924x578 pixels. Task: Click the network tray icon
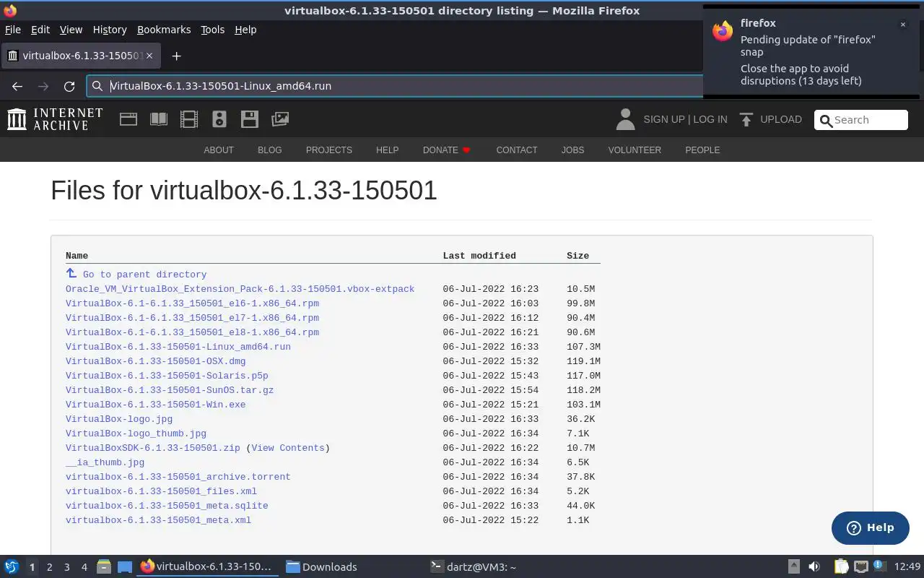pos(860,567)
